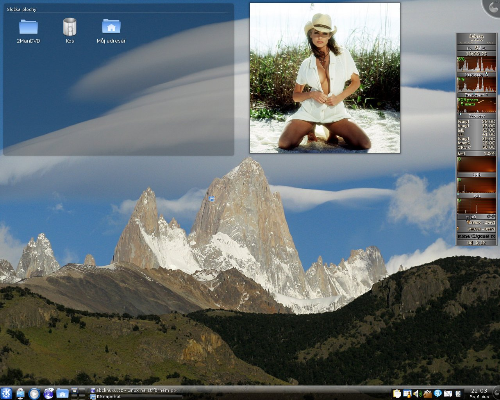The height and width of the screenshot is (400, 500).
Task: Open the folder icon in the desktop widget
Action: (28, 26)
